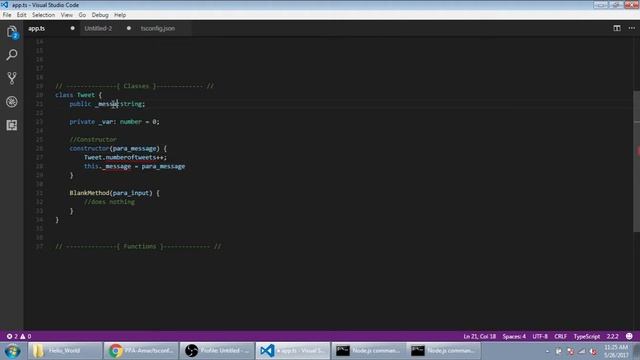
Task: Click the Visual Studio Code taskbar item
Action: (293, 351)
